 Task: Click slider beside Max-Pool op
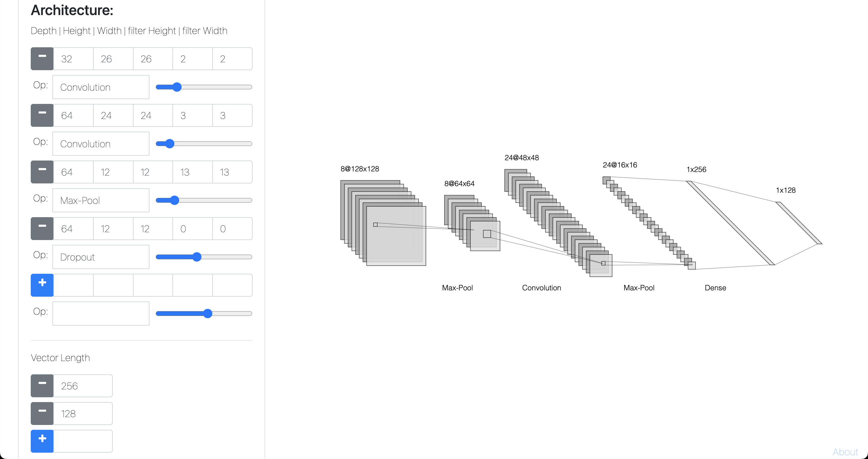[x=174, y=200]
